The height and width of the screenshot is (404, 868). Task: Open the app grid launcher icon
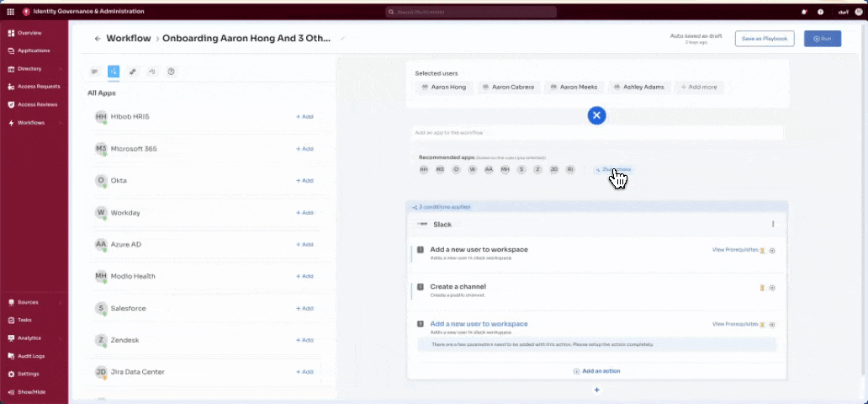[x=11, y=12]
